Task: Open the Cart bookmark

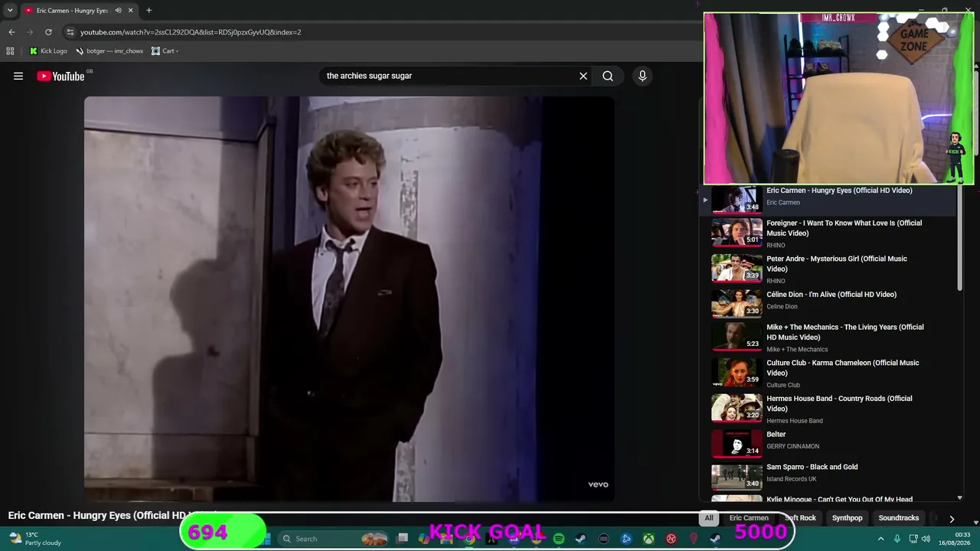Action: coord(165,51)
